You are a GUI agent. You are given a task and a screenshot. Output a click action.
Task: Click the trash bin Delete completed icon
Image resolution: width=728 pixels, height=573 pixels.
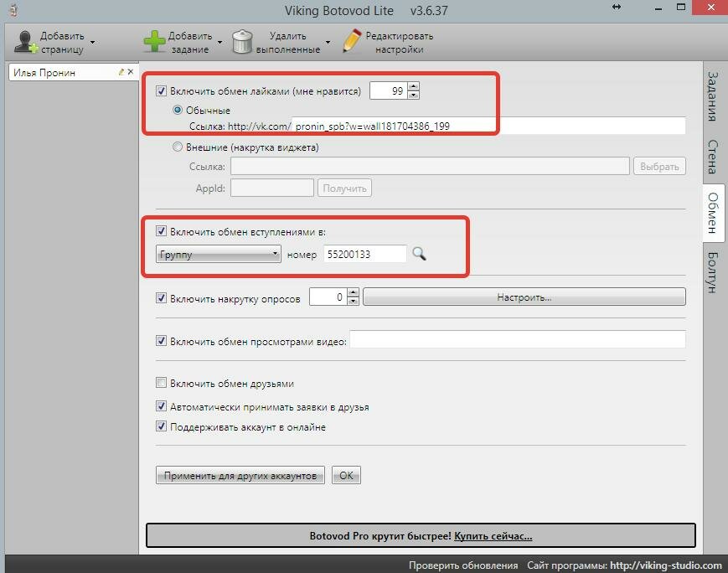click(242, 42)
